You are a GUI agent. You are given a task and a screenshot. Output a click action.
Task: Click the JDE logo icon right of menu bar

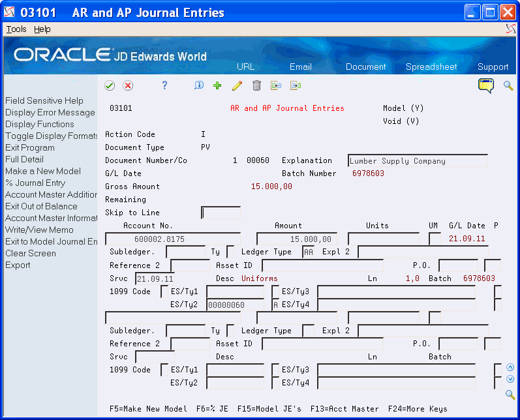pyautogui.click(x=511, y=29)
